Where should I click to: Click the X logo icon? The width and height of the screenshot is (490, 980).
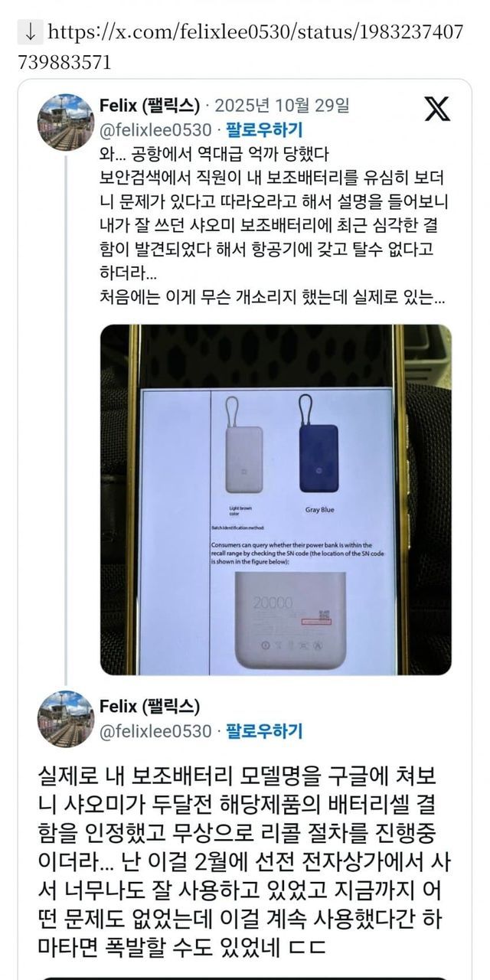437,108
